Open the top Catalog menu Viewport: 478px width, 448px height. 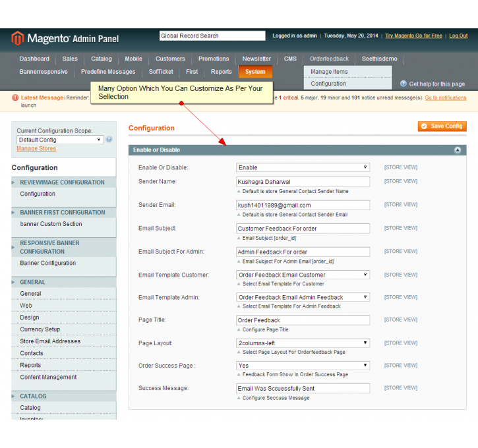(x=102, y=59)
